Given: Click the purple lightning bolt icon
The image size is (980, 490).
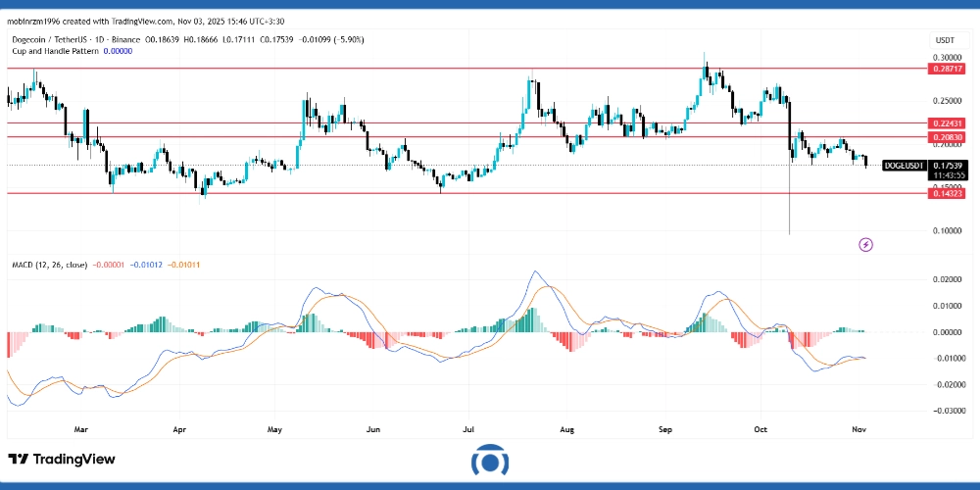Looking at the screenshot, I should click(x=865, y=243).
